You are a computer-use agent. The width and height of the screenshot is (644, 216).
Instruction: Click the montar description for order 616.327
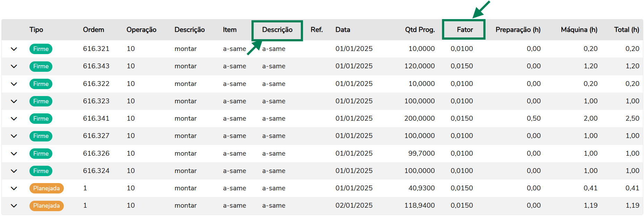186,136
